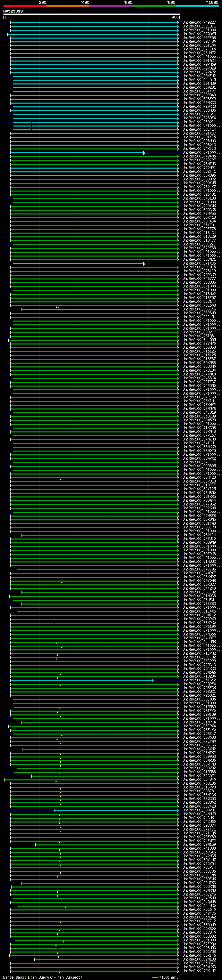This screenshot has width=222, height=980.
Task: Select hit label UniRef100_Q7PL68
Action: pyautogui.click(x=199, y=397)
